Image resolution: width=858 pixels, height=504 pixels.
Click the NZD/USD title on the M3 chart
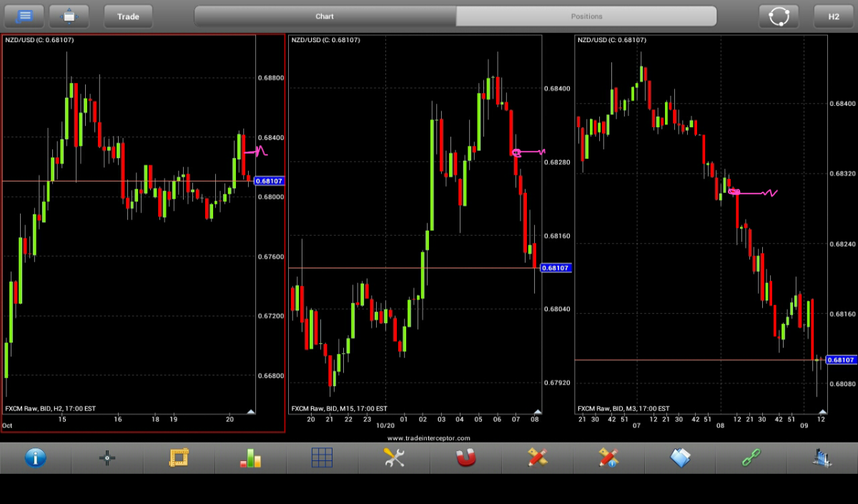click(611, 40)
